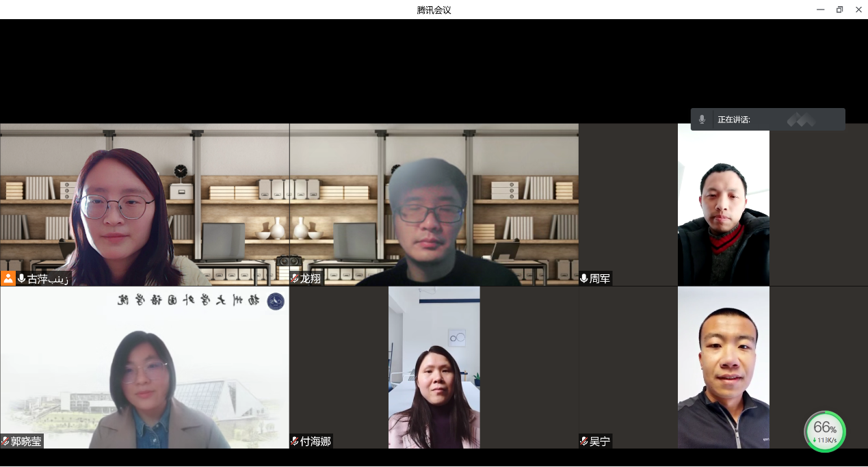
Task: Click the muted mic icon beside 付海娜
Action: coord(295,442)
